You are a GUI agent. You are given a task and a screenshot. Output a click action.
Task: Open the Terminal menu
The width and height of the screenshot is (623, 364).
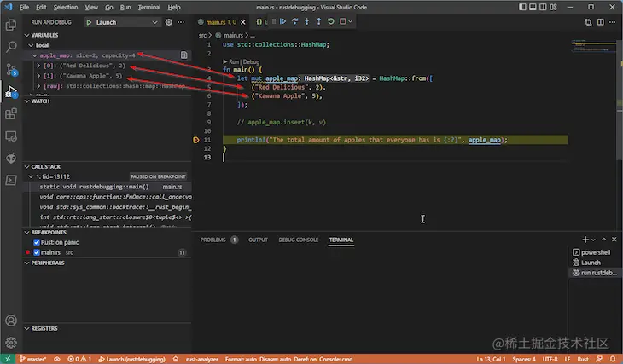pos(148,6)
